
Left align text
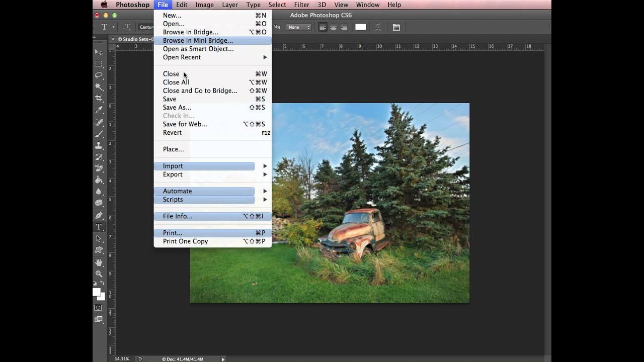[x=323, y=27]
